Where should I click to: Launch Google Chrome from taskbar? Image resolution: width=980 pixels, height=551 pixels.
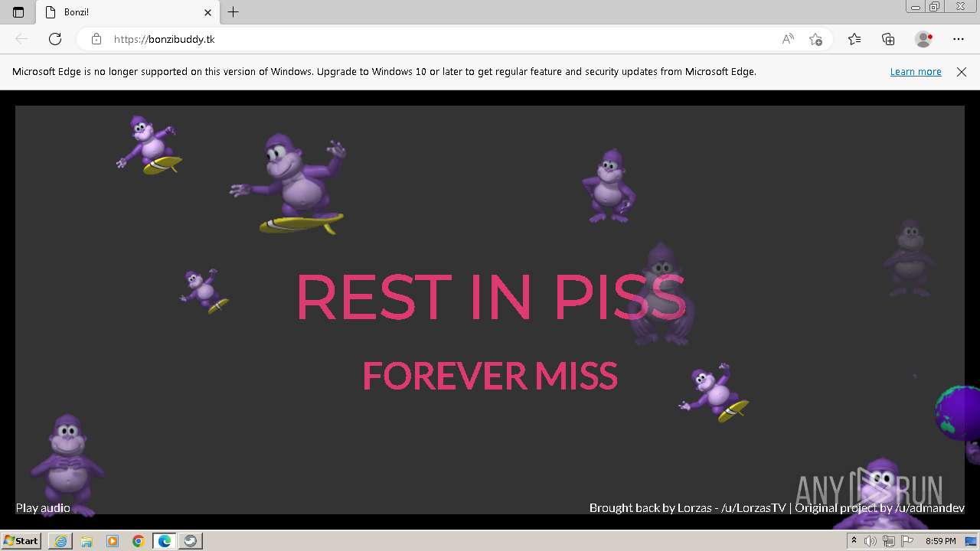coord(139,541)
